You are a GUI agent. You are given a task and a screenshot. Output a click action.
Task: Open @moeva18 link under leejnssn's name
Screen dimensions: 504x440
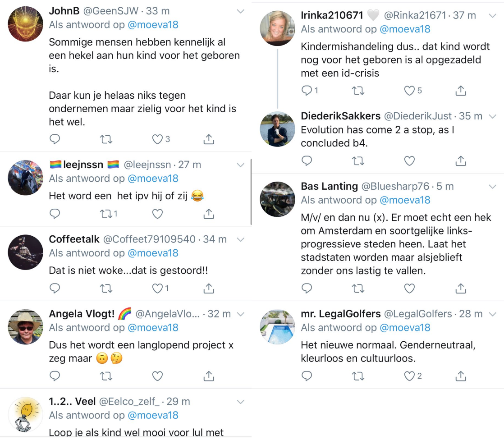point(153,179)
